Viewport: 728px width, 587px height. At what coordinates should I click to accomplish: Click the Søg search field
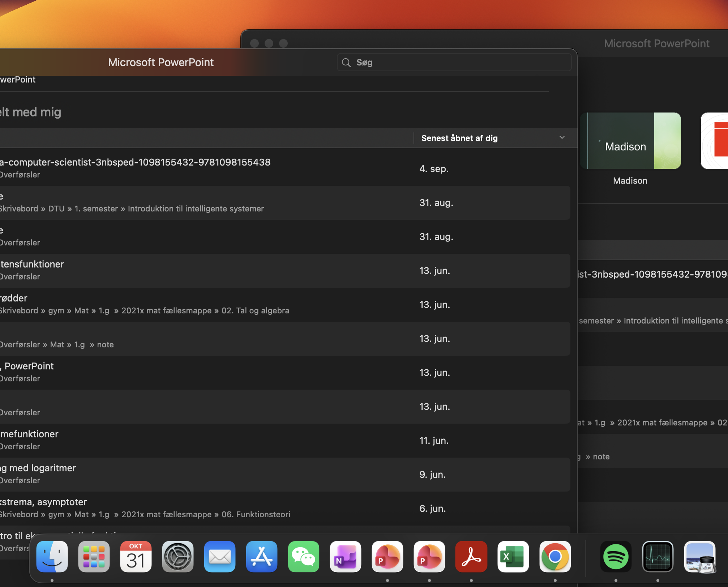click(x=454, y=63)
